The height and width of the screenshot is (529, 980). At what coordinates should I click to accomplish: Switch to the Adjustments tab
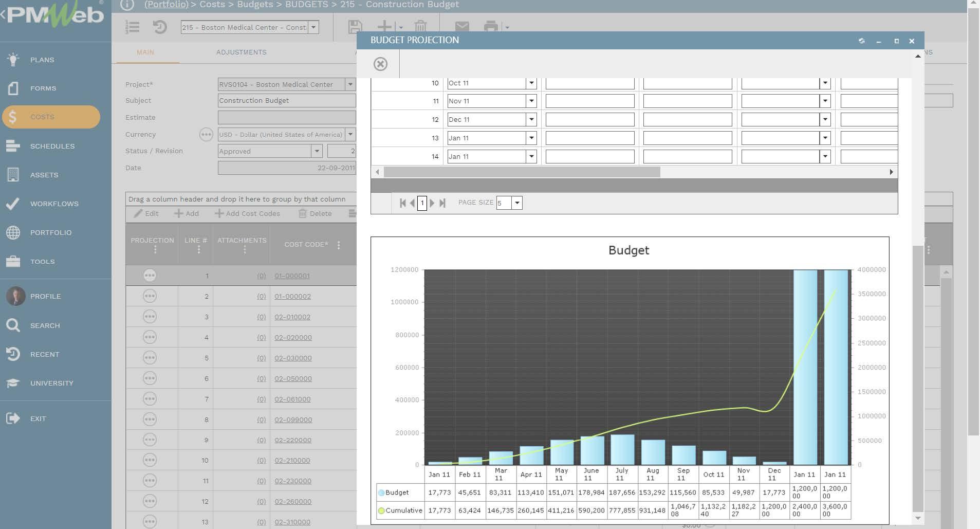click(241, 52)
